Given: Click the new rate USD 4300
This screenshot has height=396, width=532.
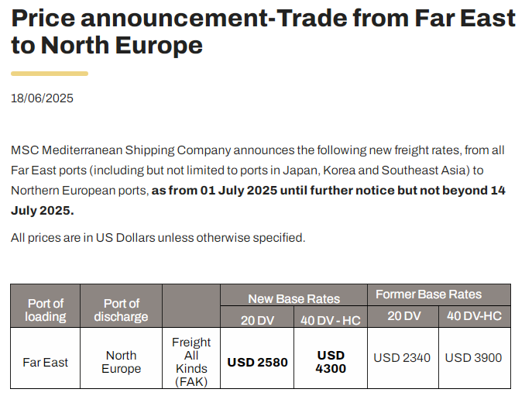Looking at the screenshot, I should (x=331, y=362).
